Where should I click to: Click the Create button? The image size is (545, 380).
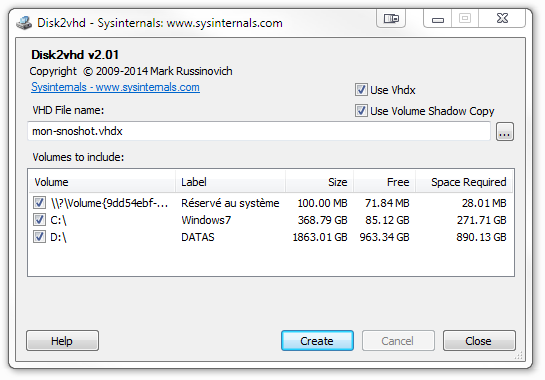click(x=317, y=341)
